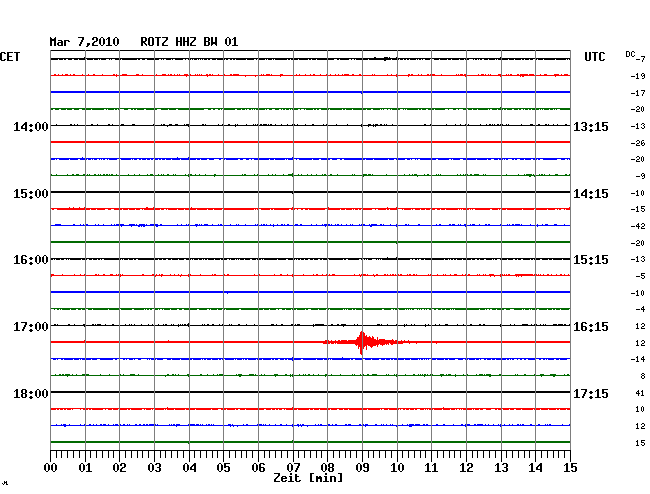Screen dimensions: 650x494
Task: Click the 14:15 UTC time label
Action: (x=591, y=194)
